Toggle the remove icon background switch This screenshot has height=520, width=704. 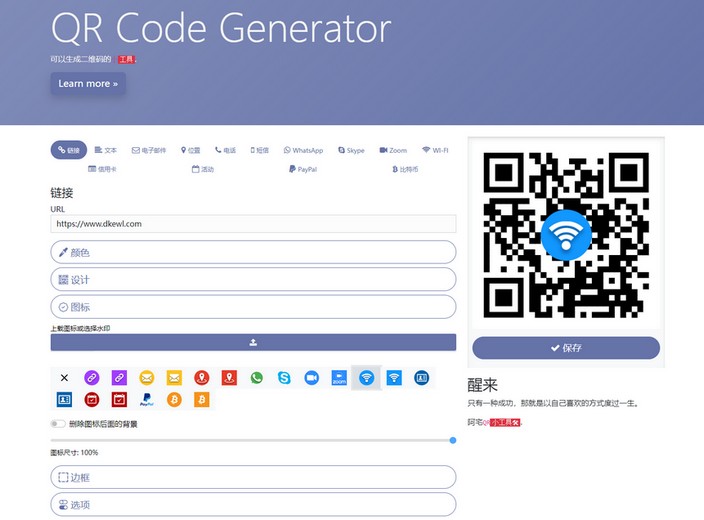click(58, 424)
